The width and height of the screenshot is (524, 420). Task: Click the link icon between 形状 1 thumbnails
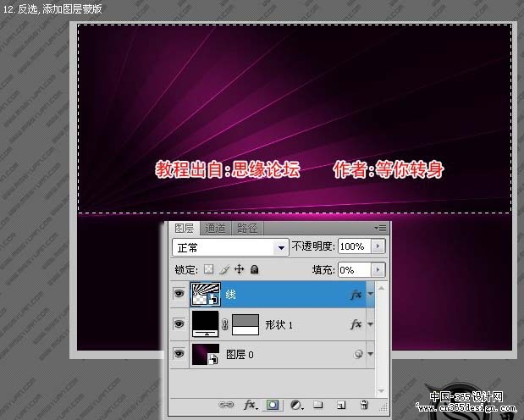click(225, 324)
